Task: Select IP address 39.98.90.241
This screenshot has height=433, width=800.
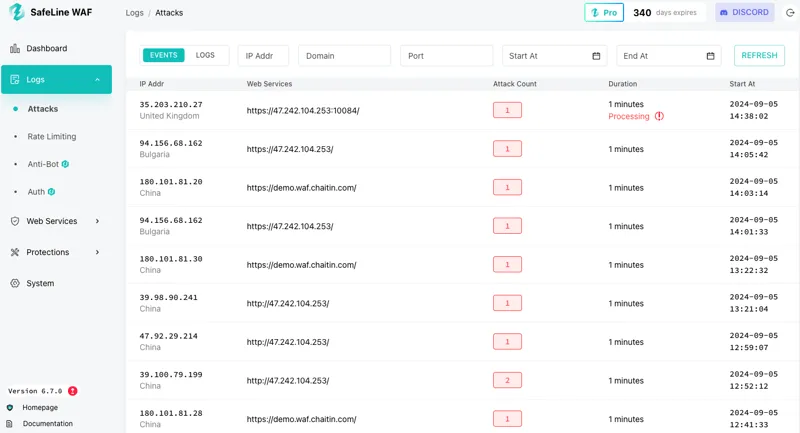Action: click(168, 297)
